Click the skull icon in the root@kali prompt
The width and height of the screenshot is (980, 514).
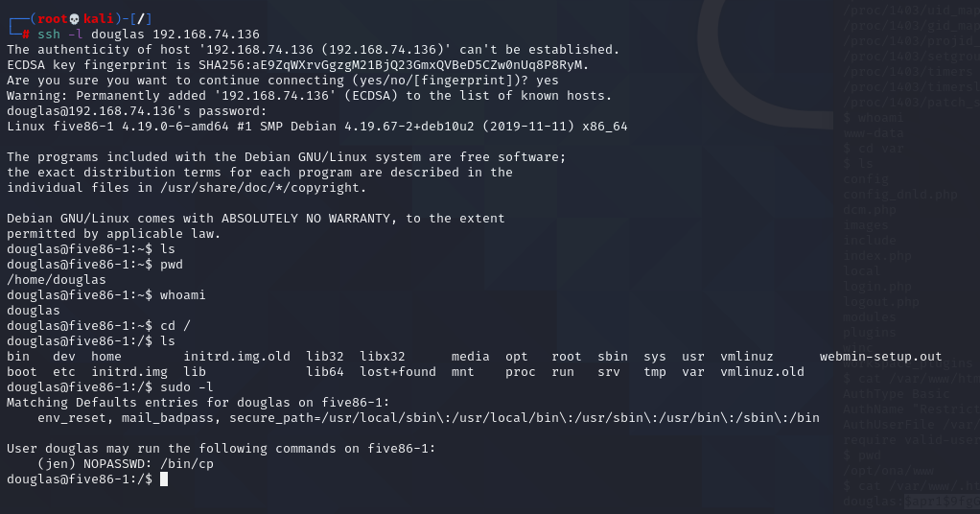coord(75,19)
